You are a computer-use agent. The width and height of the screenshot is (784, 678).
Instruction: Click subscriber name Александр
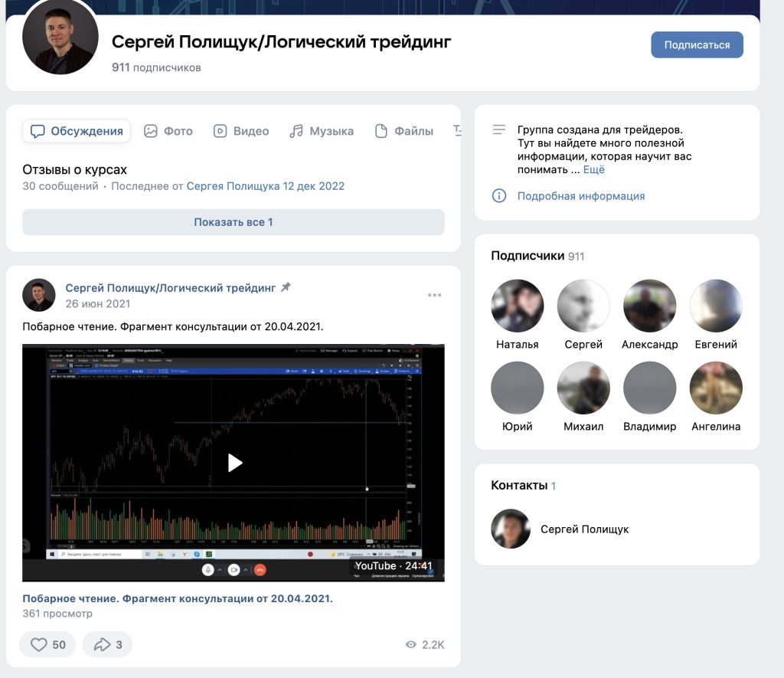point(649,344)
